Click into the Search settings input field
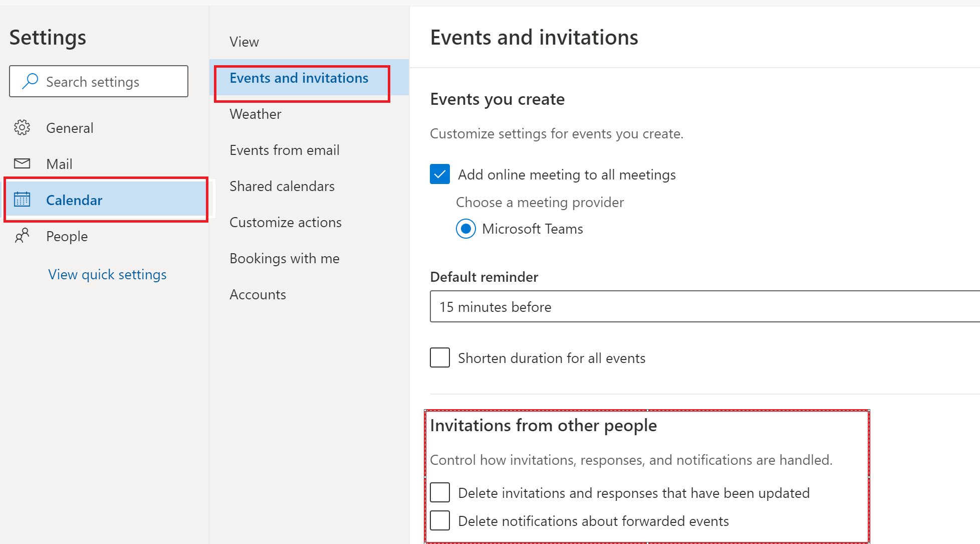Image resolution: width=980 pixels, height=544 pixels. point(99,81)
